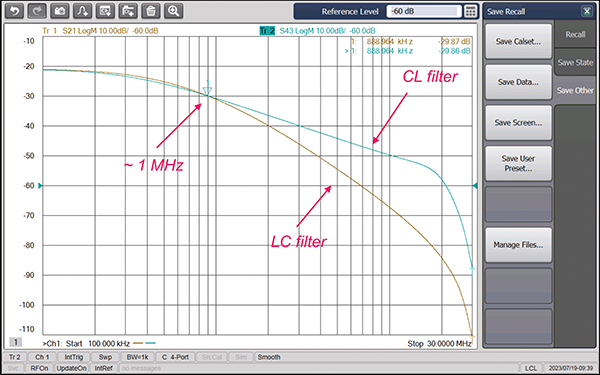This screenshot has width=600, height=375.
Task: Switch to the Save State tab
Action: tap(575, 62)
